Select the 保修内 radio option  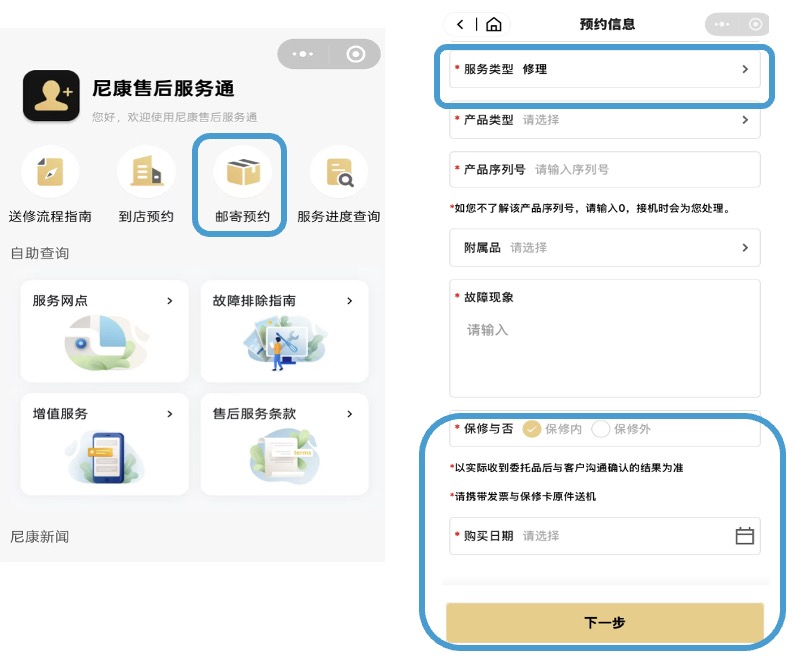[x=533, y=429]
